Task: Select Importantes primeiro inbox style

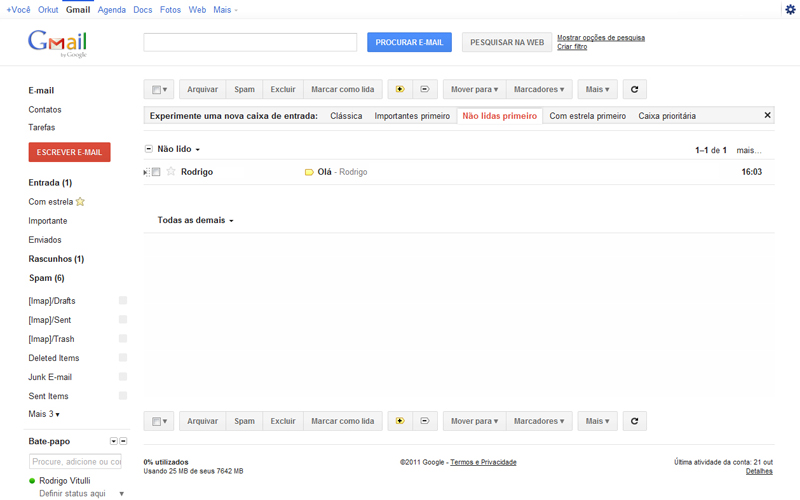Action: coord(412,116)
